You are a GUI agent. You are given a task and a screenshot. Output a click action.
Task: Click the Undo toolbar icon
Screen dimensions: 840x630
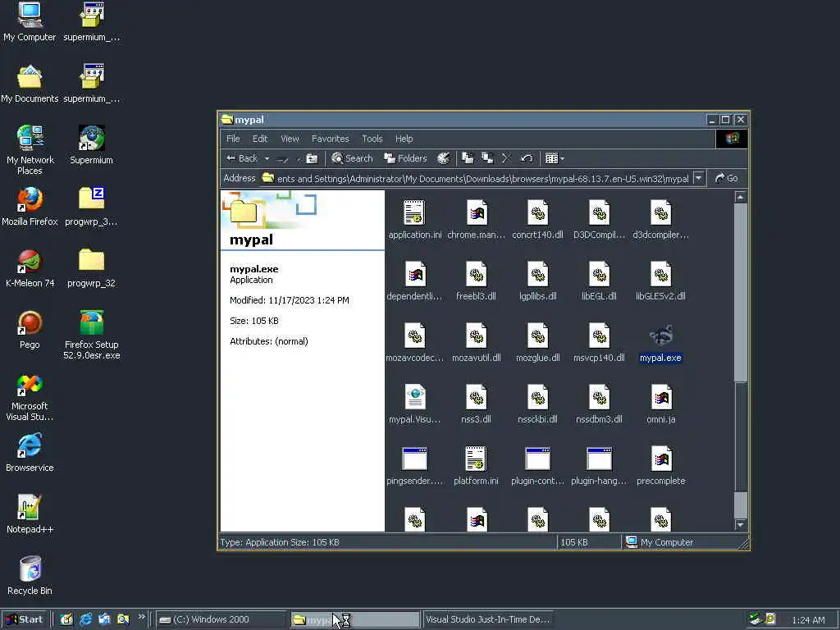pyautogui.click(x=527, y=158)
